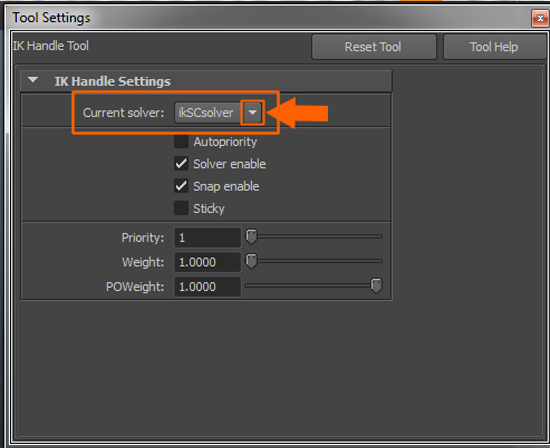Click the Weight slider handle
The height and width of the screenshot is (448, 550).
tap(251, 261)
